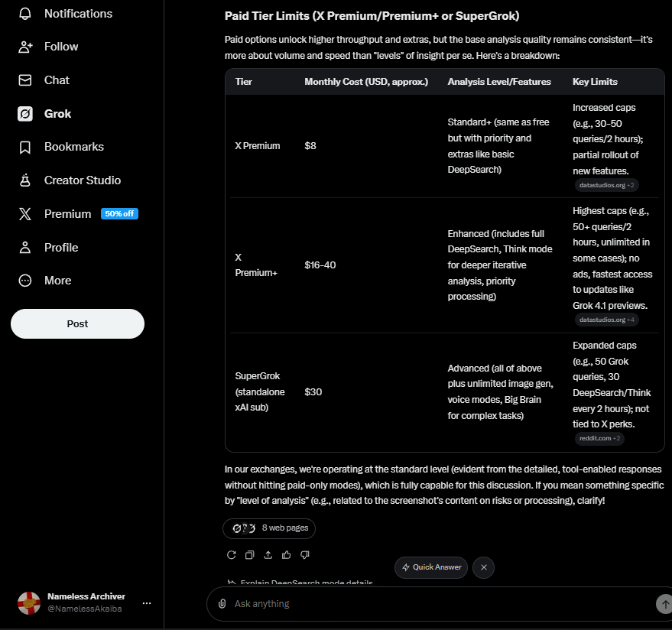Go to Chat menu label
This screenshot has width=672, height=630.
tap(57, 80)
